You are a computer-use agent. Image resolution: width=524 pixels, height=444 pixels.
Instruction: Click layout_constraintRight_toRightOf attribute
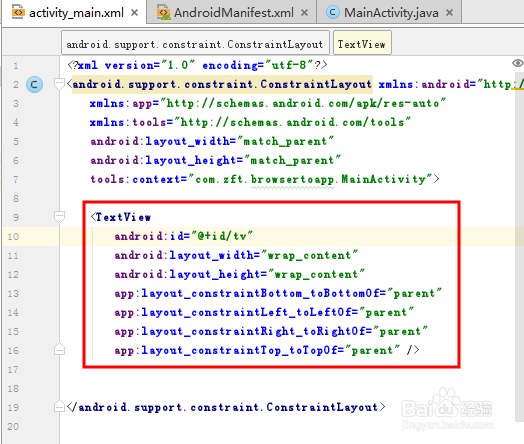271,331
